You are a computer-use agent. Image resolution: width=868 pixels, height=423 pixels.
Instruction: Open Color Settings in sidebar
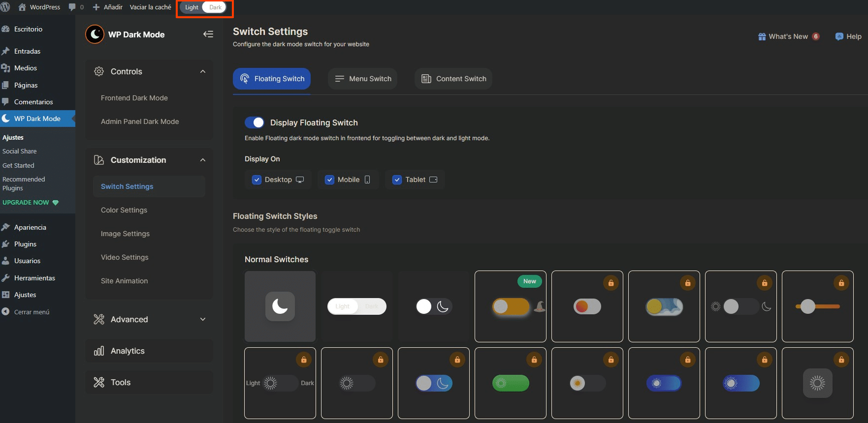[124, 210]
